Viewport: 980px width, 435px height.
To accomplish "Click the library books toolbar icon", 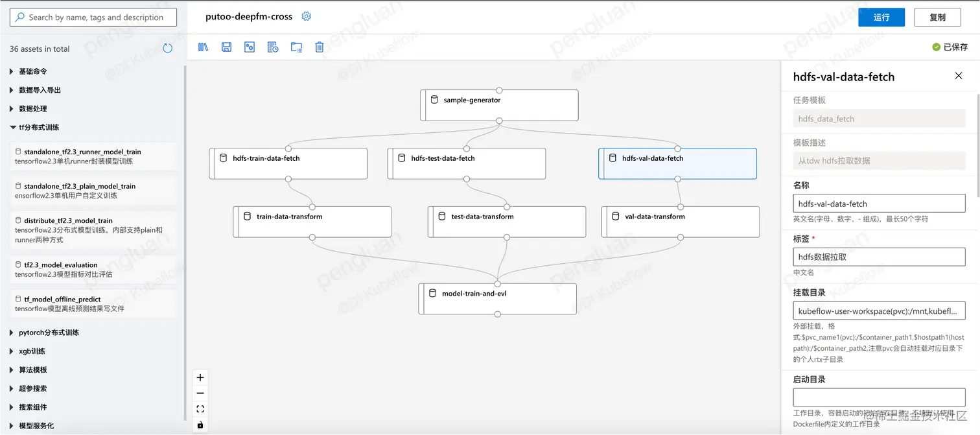I will [x=203, y=47].
